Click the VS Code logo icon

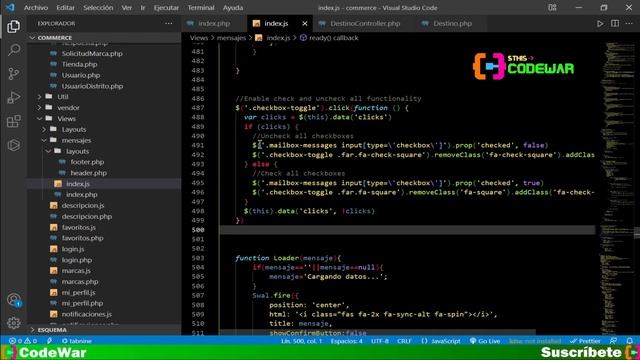tap(10, 7)
